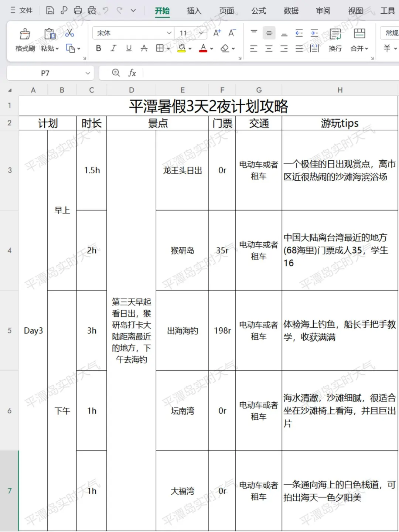Toggle italic formatting with the I icon
The image size is (399, 532).
(x=113, y=48)
